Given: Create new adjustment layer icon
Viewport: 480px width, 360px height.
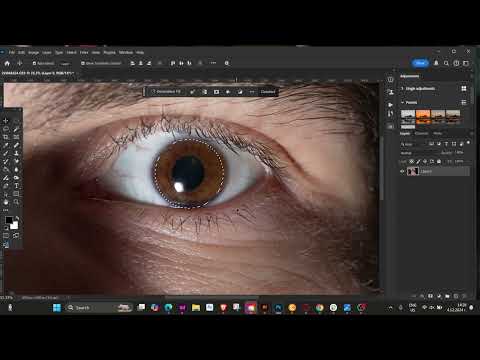Looking at the screenshot, I should click(x=439, y=296).
